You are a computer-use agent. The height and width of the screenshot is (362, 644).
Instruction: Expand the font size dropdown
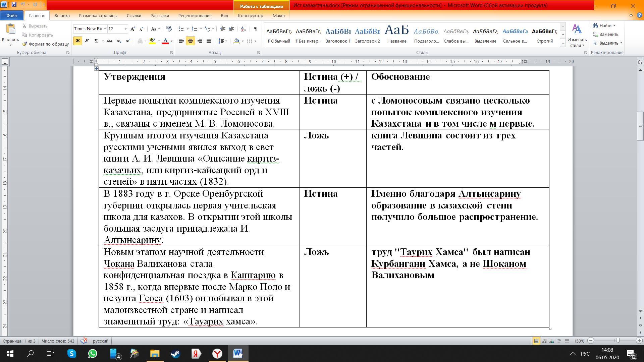pos(125,29)
